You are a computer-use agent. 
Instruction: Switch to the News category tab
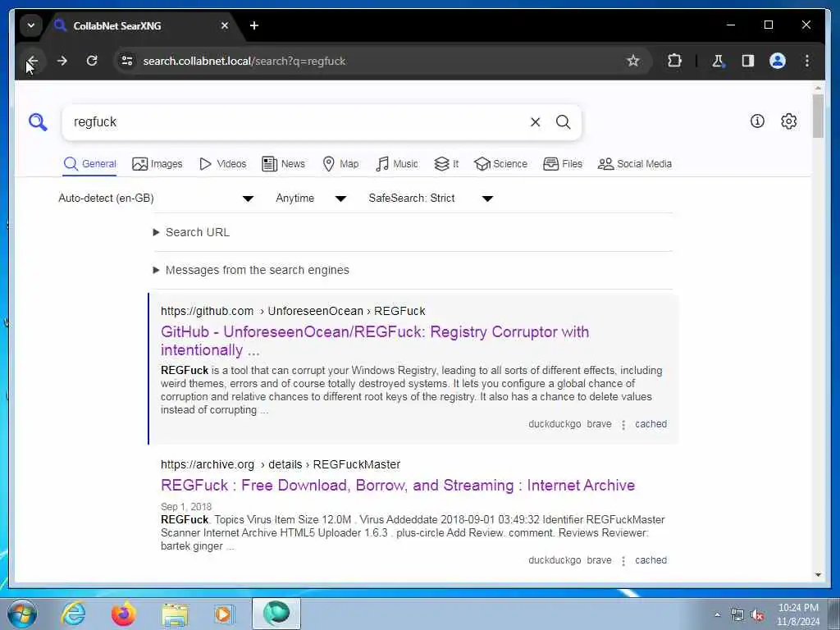point(283,164)
